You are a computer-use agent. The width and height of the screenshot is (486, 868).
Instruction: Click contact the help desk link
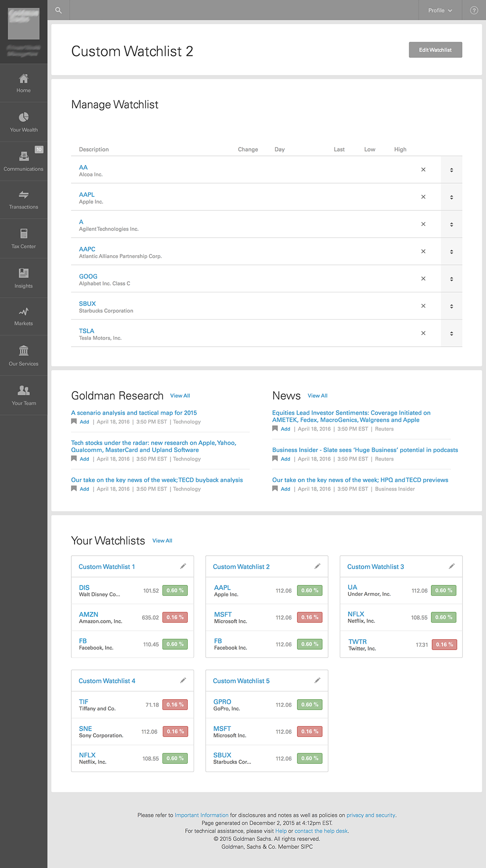point(321,831)
